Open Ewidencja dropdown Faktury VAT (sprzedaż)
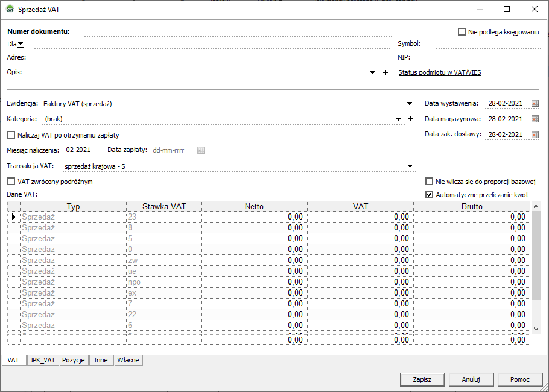This screenshot has height=392, width=549. click(x=409, y=103)
